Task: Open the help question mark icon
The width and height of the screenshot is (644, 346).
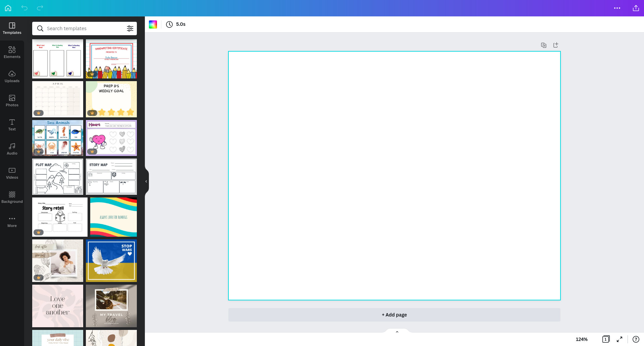Action: tap(636, 339)
